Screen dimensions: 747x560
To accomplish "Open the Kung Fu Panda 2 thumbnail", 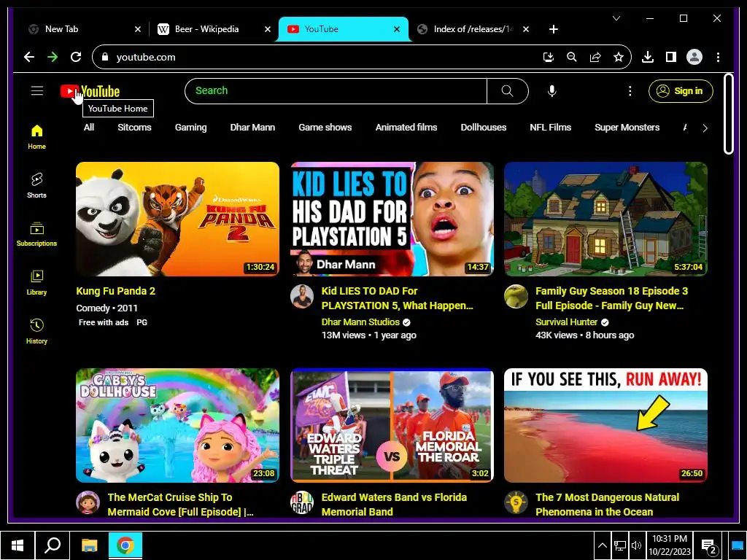I will point(178,219).
